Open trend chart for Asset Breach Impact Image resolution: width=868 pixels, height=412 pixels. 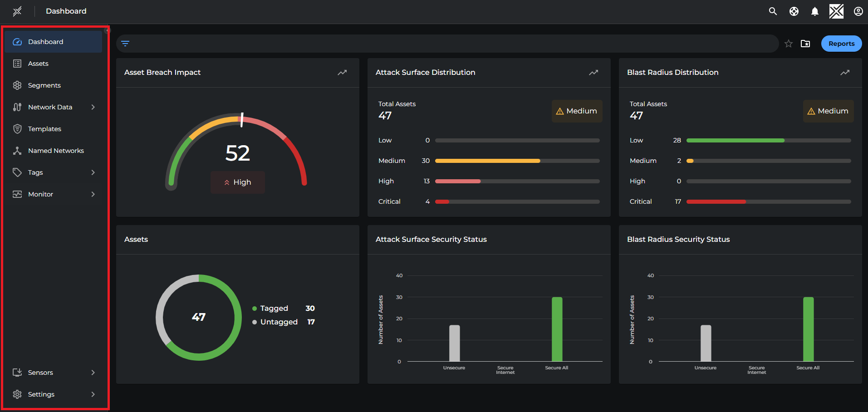tap(342, 73)
